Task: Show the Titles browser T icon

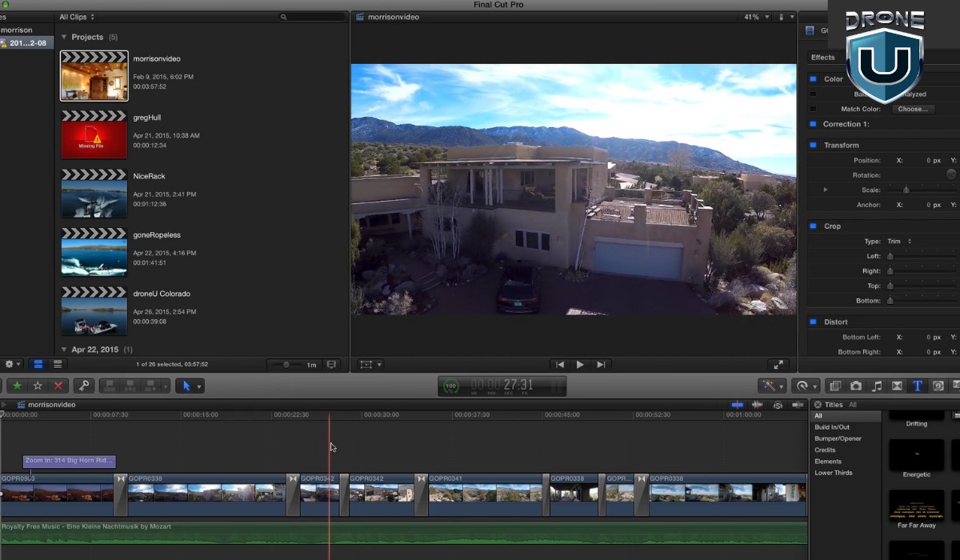Action: [918, 386]
